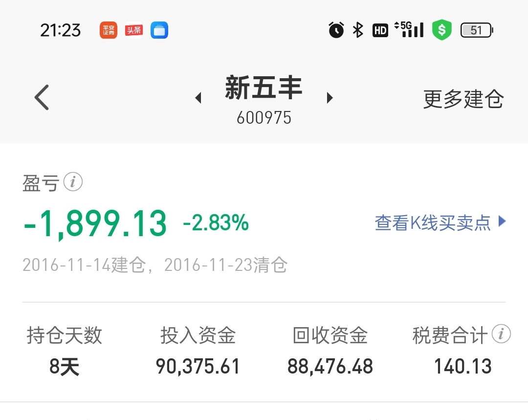Tap the recovered amount 88,476.48
This screenshot has width=528, height=420.
point(330,366)
